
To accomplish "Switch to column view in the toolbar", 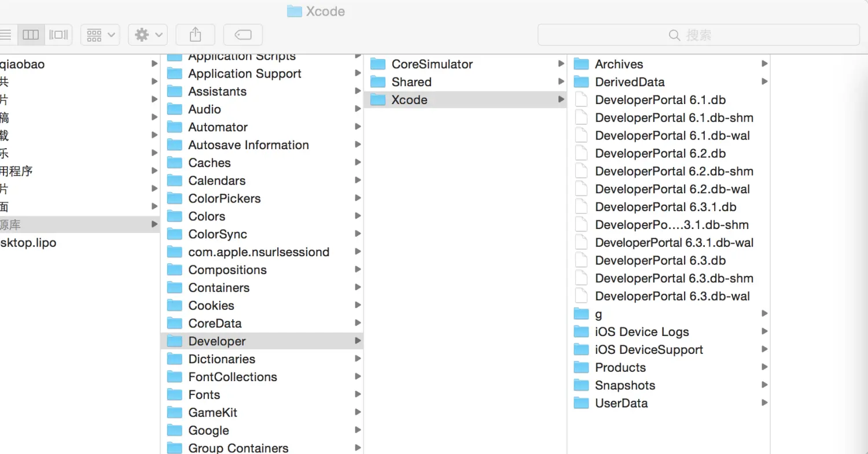I will click(31, 35).
